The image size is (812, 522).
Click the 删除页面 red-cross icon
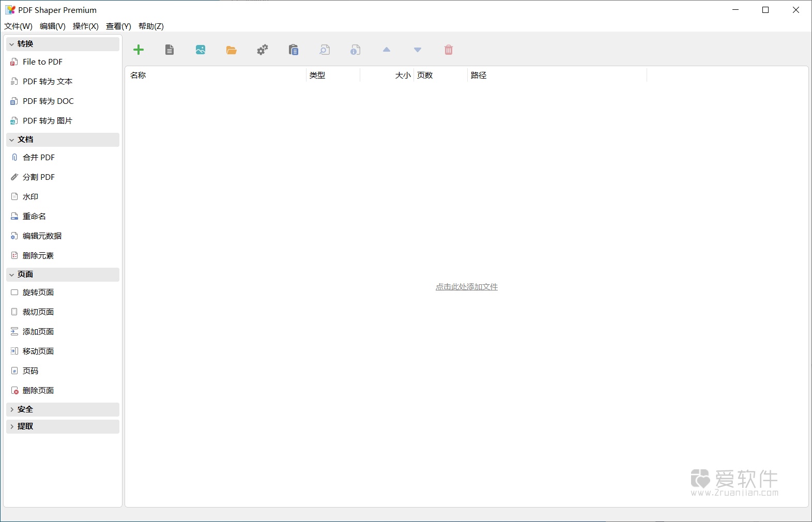[14, 390]
